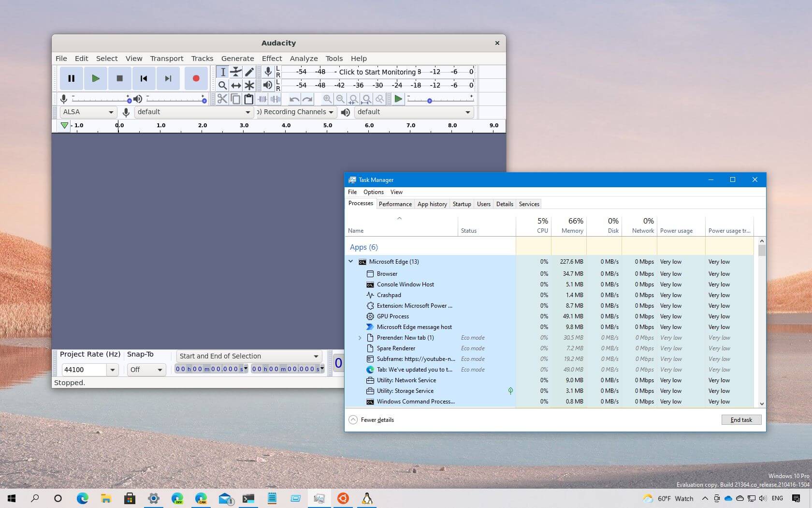Click the End task button
This screenshot has width=812, height=508.
tap(741, 419)
